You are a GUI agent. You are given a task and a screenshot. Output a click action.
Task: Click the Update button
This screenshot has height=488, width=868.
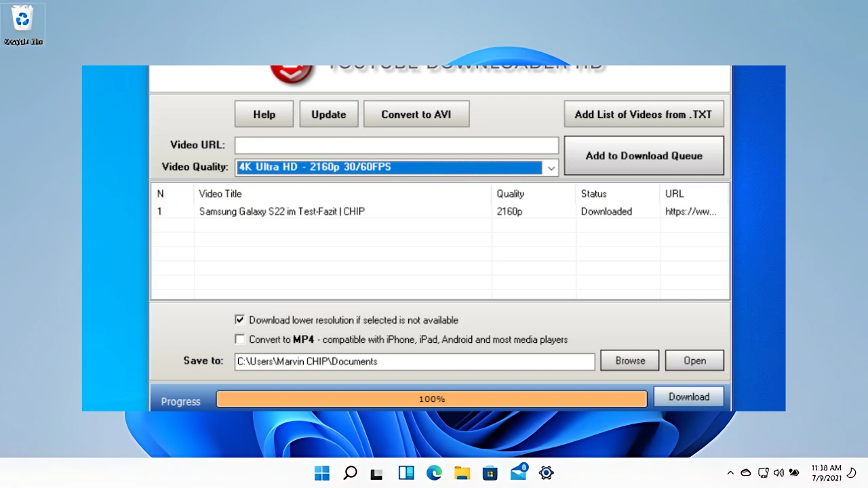coord(329,115)
